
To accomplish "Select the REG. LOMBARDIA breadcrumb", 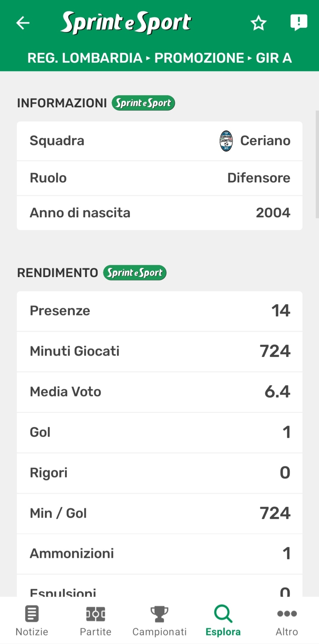I will [85, 58].
